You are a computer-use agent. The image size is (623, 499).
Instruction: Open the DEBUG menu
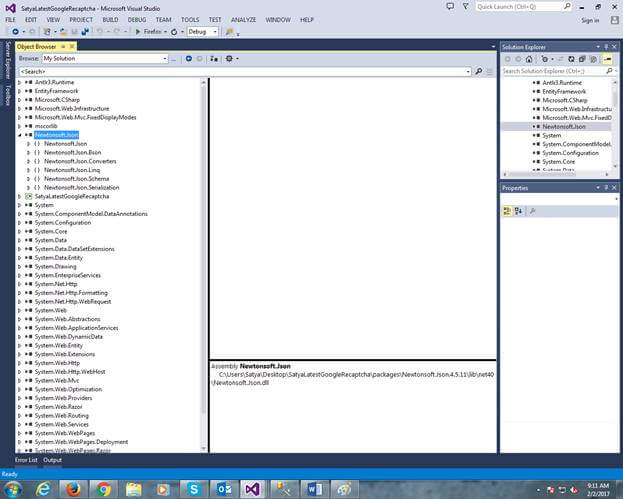pos(137,19)
